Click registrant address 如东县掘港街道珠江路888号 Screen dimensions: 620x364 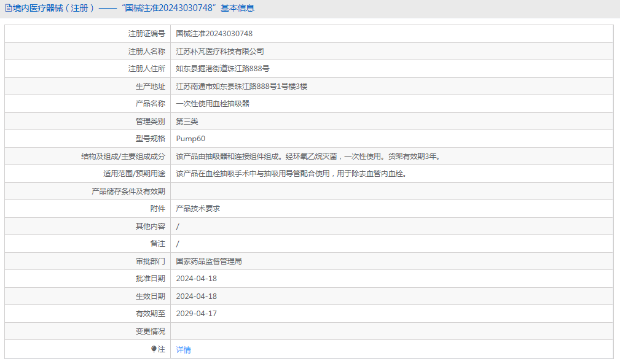point(222,69)
